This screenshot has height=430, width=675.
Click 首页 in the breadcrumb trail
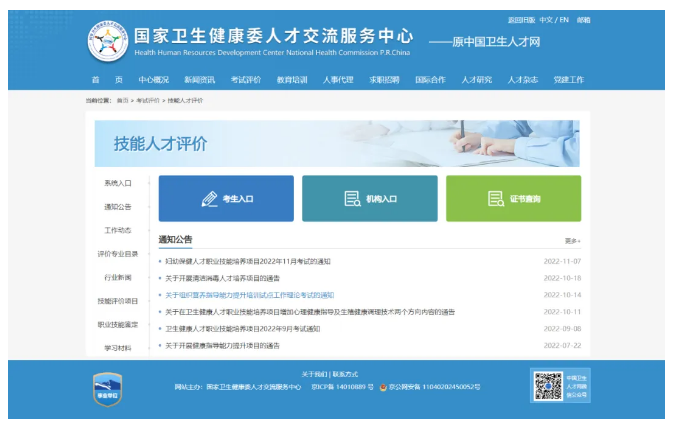pyautogui.click(x=123, y=100)
